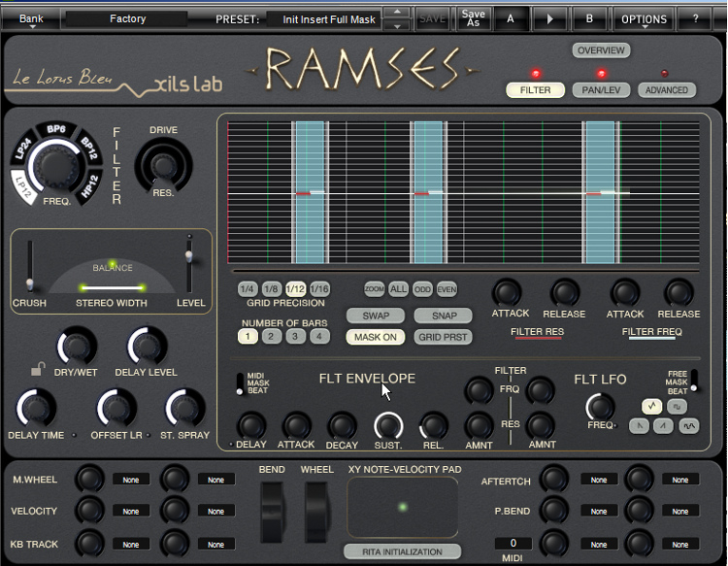728x566 pixels.
Task: Select the sine waveform LFO shape icon
Action: (651, 406)
